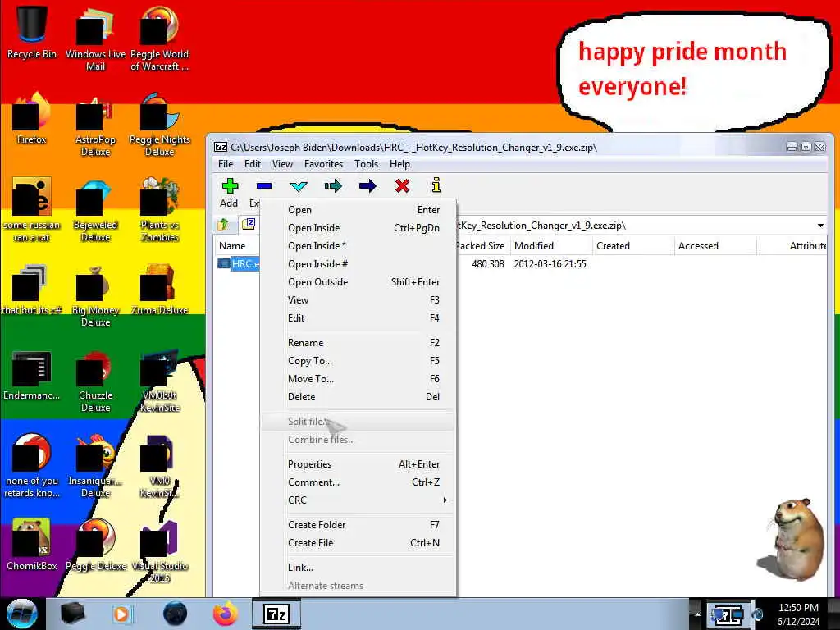Click the Move blue arrow toolbar icon

[x=367, y=186]
